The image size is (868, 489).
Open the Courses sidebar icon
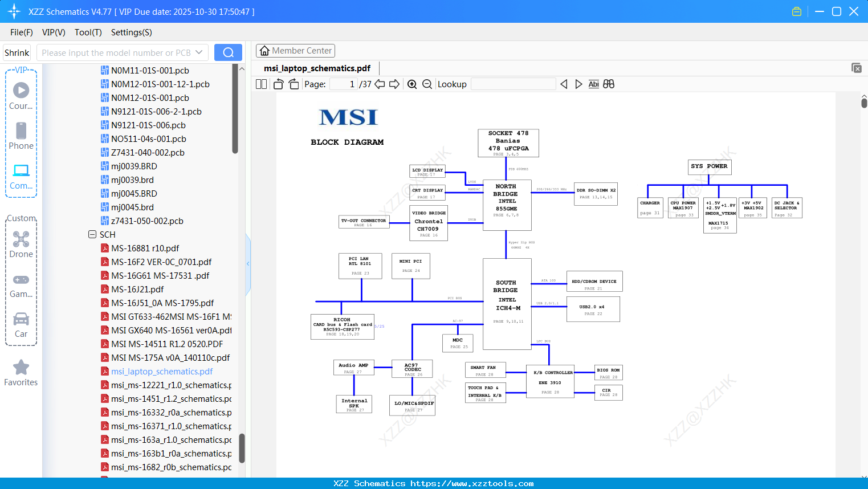tap(21, 96)
